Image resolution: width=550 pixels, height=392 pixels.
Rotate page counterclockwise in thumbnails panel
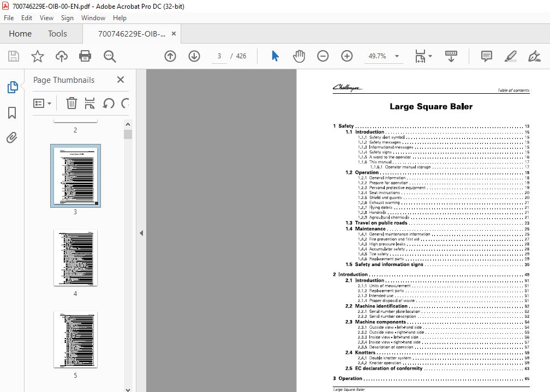(x=109, y=103)
